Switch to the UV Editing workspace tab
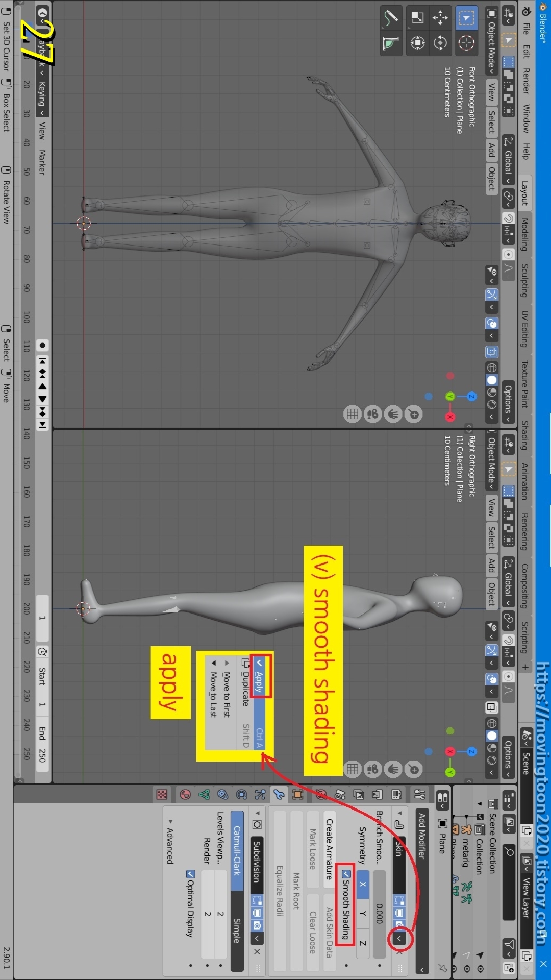 [x=524, y=329]
